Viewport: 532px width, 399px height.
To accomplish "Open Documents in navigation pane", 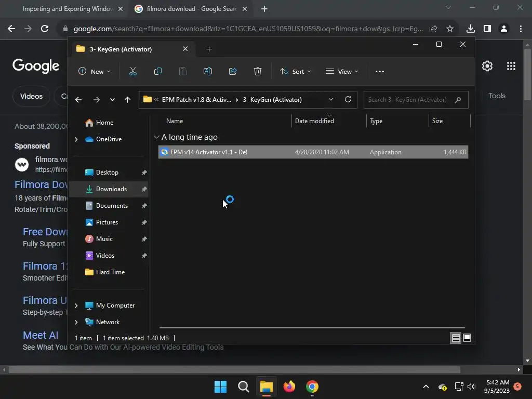I will click(112, 206).
